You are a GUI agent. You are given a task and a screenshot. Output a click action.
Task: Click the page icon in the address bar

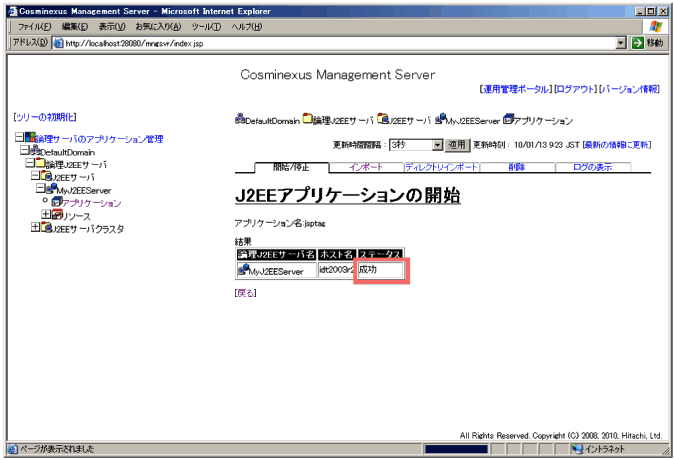click(58, 43)
